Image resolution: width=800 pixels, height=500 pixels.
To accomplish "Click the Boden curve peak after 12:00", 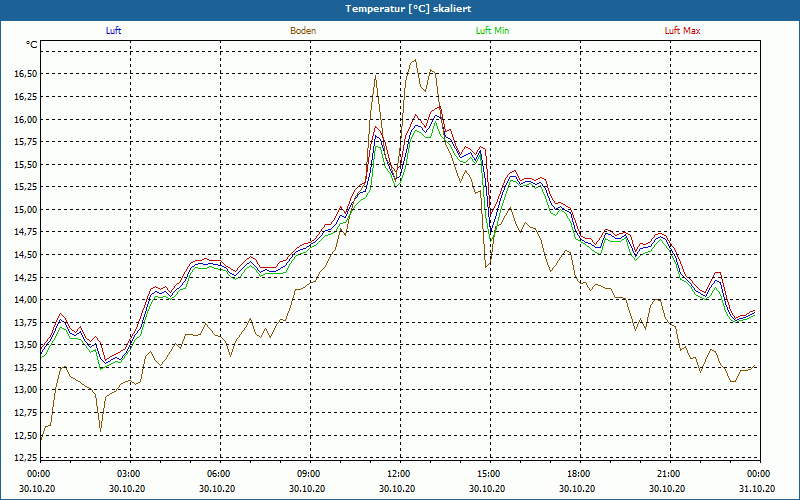I will [414, 60].
